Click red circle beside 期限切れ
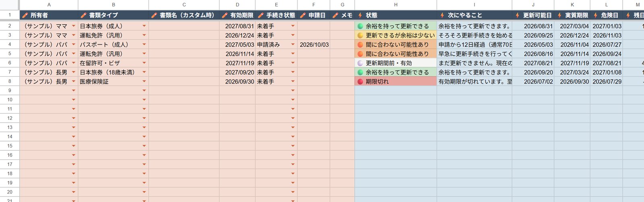The width and height of the screenshot is (644, 202). coord(360,81)
